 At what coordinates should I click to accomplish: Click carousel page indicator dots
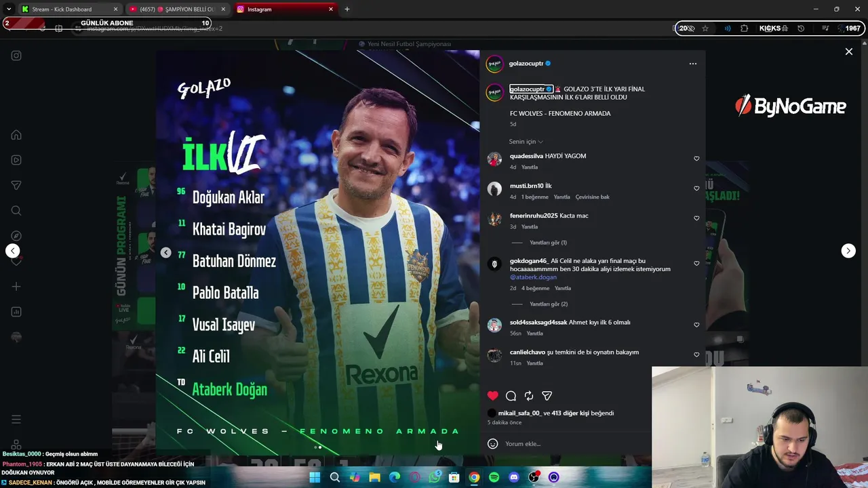pos(318,447)
